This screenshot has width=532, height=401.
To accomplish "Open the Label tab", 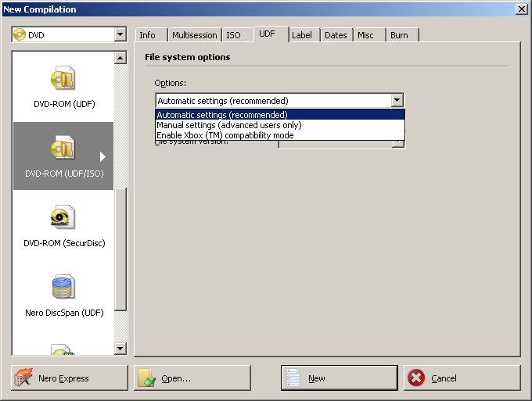I will click(x=304, y=35).
